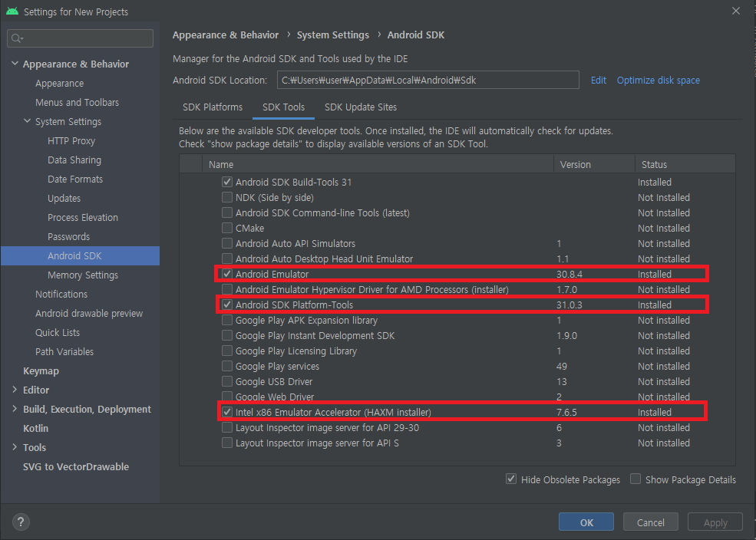This screenshot has width=756, height=540.
Task: Sort table by Version column header
Action: [595, 165]
